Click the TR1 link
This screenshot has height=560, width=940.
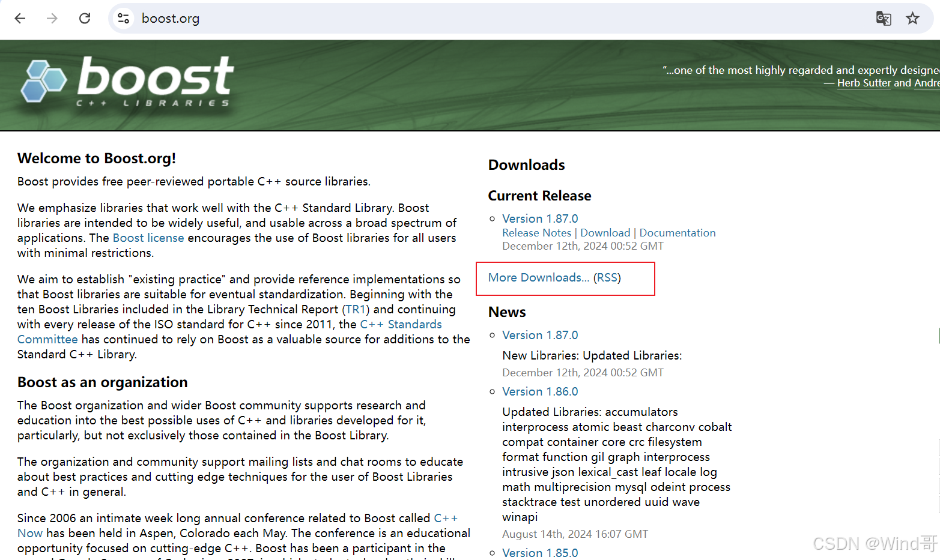point(354,309)
